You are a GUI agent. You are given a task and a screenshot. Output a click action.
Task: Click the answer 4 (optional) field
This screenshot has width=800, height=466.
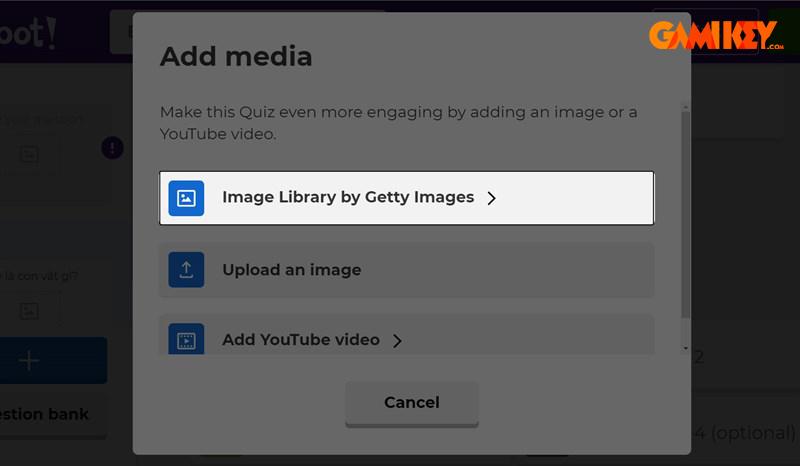[x=745, y=434]
